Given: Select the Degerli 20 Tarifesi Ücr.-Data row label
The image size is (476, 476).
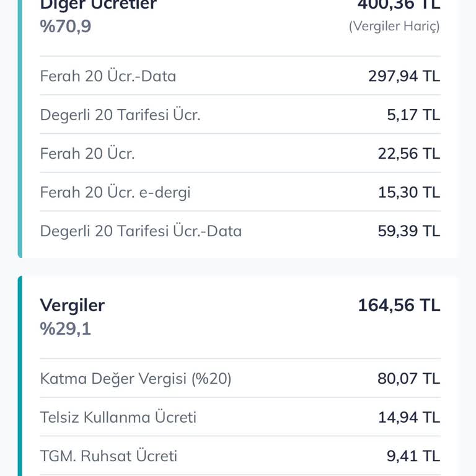Looking at the screenshot, I should coord(141,231).
